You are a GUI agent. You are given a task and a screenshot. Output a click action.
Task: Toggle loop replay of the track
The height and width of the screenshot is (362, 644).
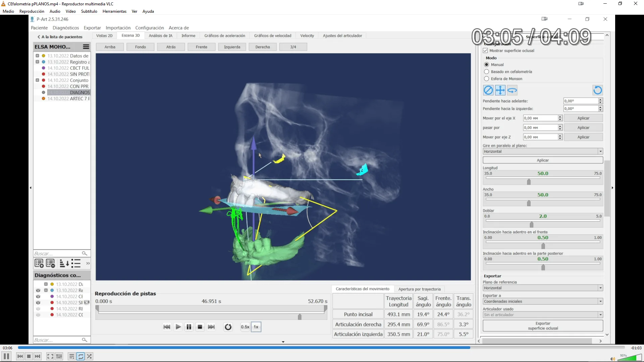click(x=228, y=327)
